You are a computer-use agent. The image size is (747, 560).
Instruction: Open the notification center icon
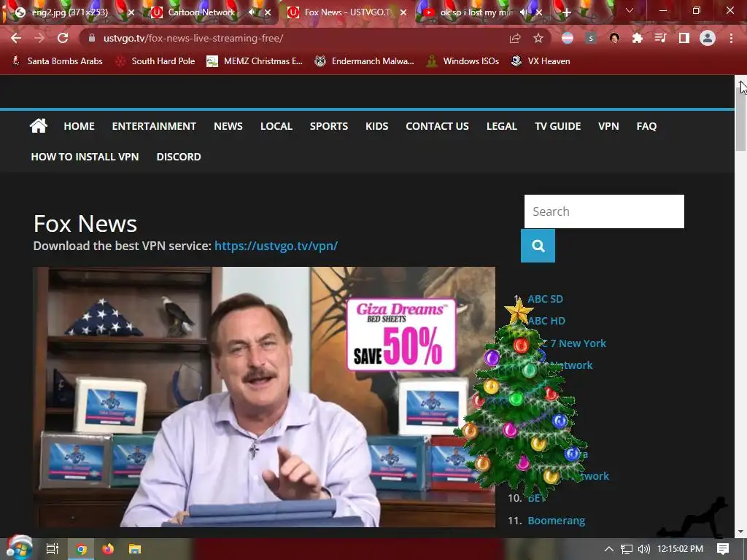click(723, 548)
